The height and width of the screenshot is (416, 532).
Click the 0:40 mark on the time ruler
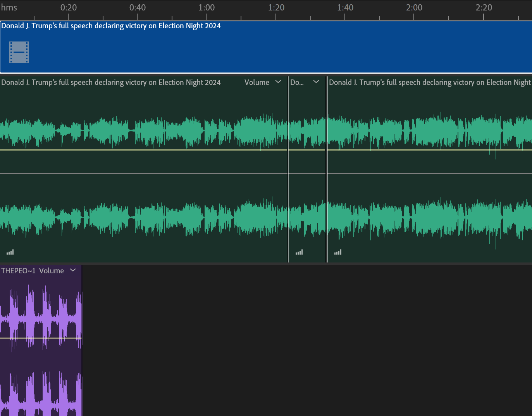point(138,8)
